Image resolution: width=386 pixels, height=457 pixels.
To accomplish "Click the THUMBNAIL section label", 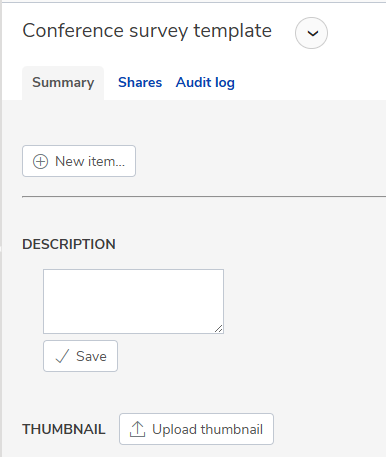I will (x=64, y=429).
